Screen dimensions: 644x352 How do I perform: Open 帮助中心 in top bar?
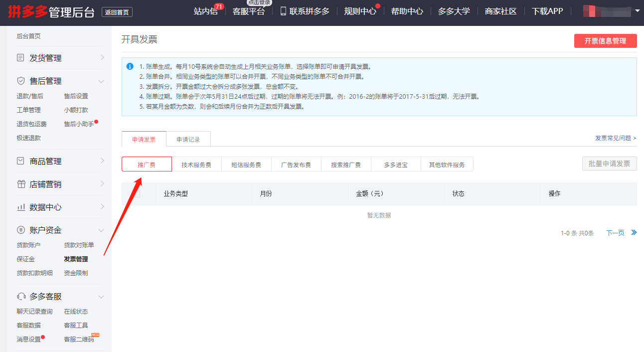407,11
